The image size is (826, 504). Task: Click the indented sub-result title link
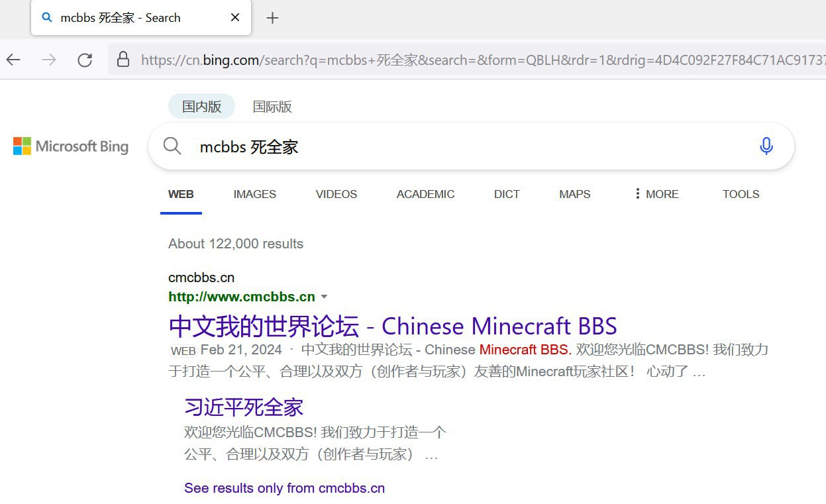point(244,407)
